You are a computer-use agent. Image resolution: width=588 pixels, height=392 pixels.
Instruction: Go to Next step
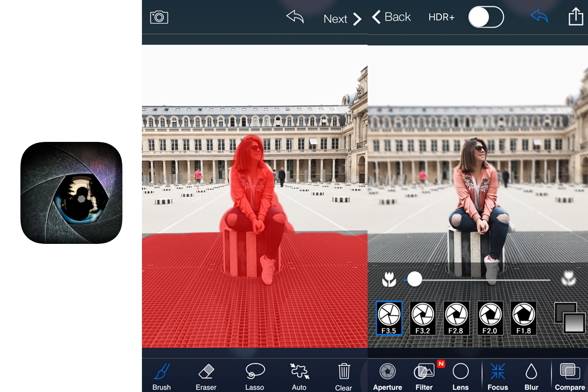342,19
